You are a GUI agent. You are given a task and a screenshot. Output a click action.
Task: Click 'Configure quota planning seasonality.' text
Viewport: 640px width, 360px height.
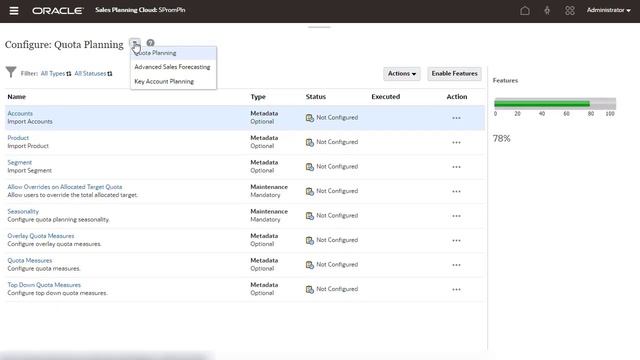[x=58, y=220]
